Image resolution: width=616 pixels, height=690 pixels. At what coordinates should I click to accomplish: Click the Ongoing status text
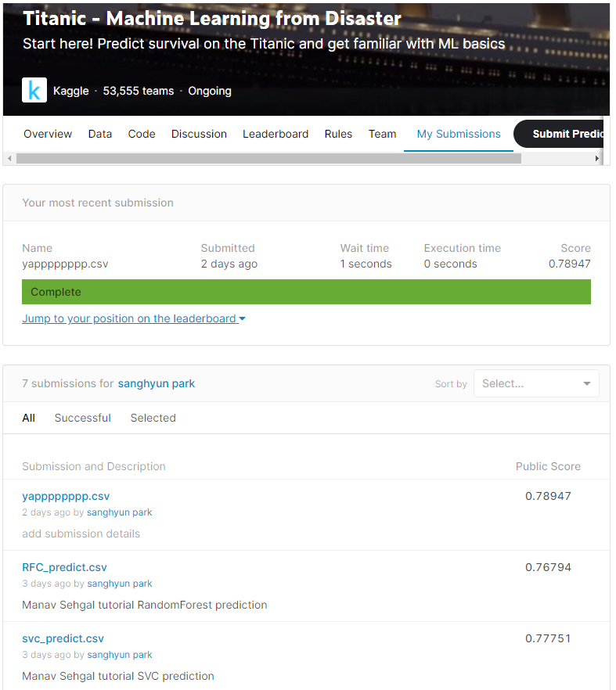click(x=210, y=91)
